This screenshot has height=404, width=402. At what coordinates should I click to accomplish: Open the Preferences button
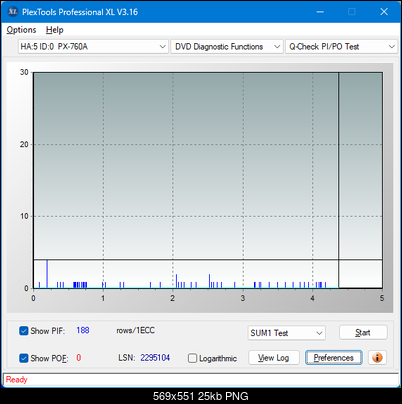(x=334, y=358)
